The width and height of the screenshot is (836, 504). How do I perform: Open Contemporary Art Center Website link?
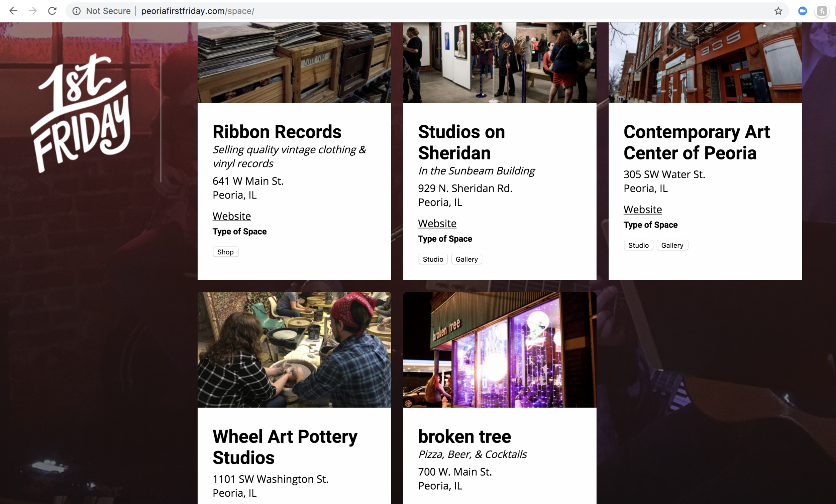coord(642,209)
